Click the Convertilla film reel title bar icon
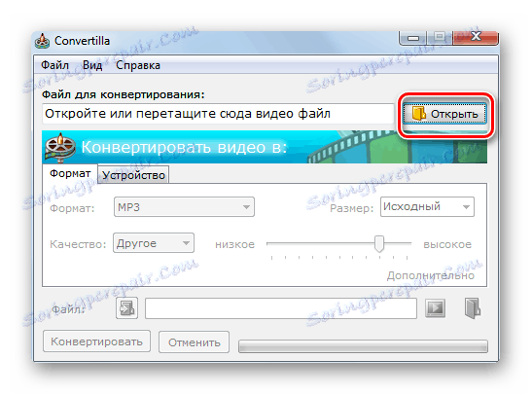 tap(43, 42)
